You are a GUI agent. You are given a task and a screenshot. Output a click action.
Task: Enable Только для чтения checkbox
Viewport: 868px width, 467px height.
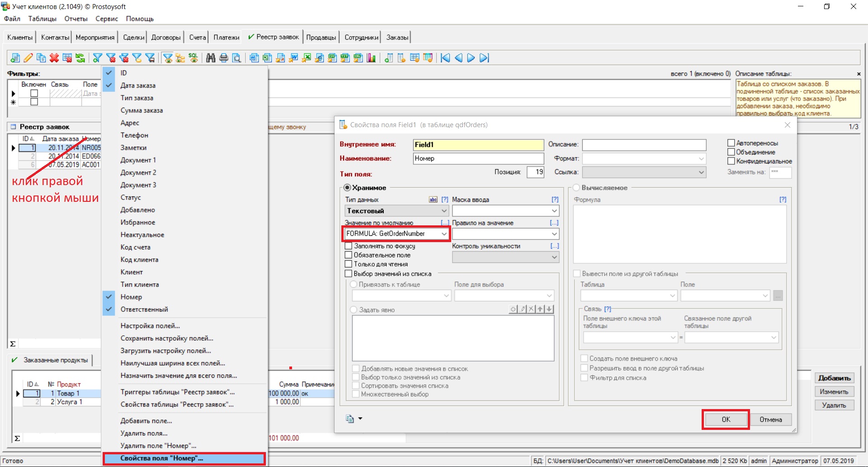pyautogui.click(x=349, y=264)
